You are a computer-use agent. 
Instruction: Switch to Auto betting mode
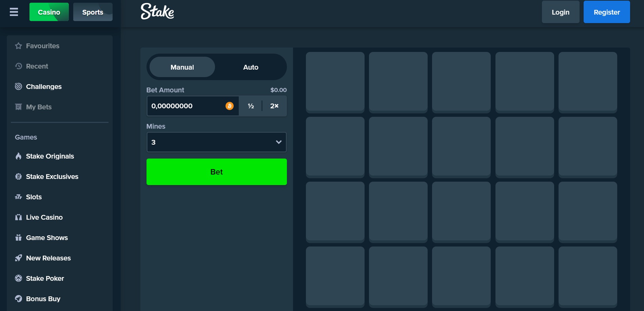point(251,67)
